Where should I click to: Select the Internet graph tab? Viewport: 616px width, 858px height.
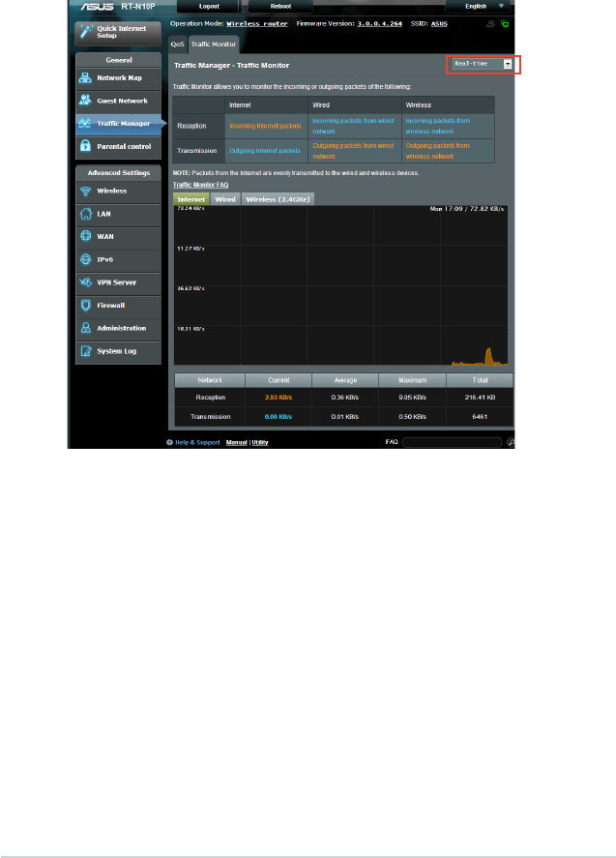click(x=191, y=199)
